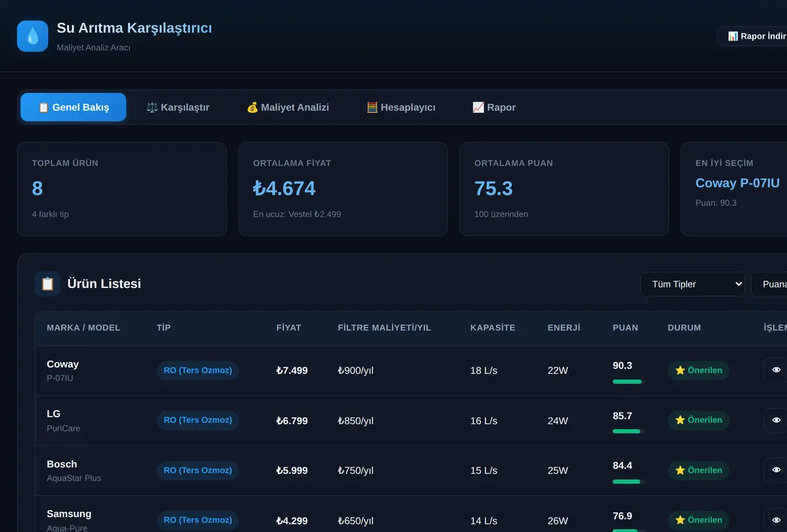The image size is (787, 532).
Task: Click the Marka / Model column header
Action: (x=83, y=327)
